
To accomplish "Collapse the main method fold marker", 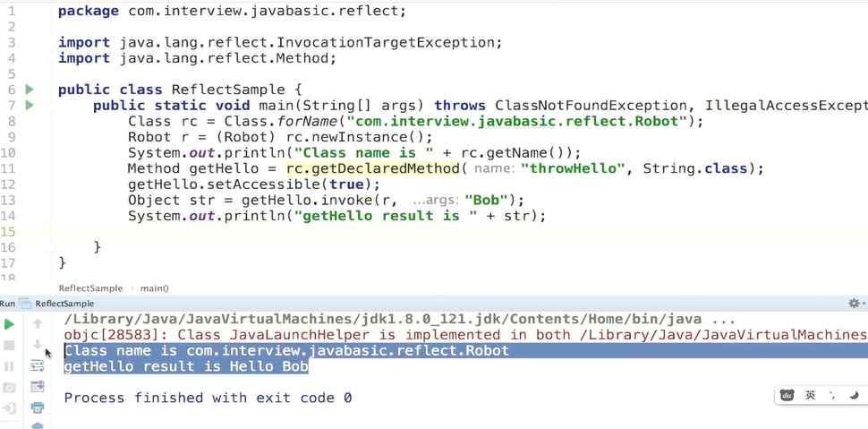I will coord(50,106).
